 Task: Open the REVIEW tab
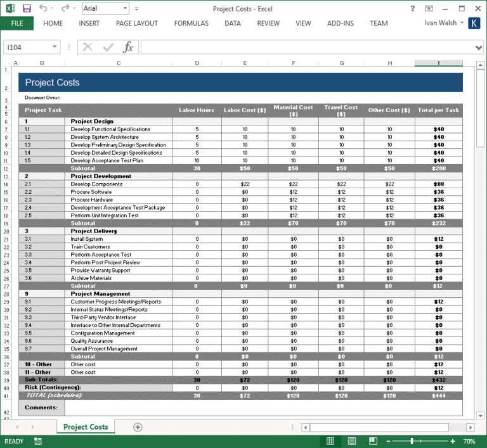point(268,23)
